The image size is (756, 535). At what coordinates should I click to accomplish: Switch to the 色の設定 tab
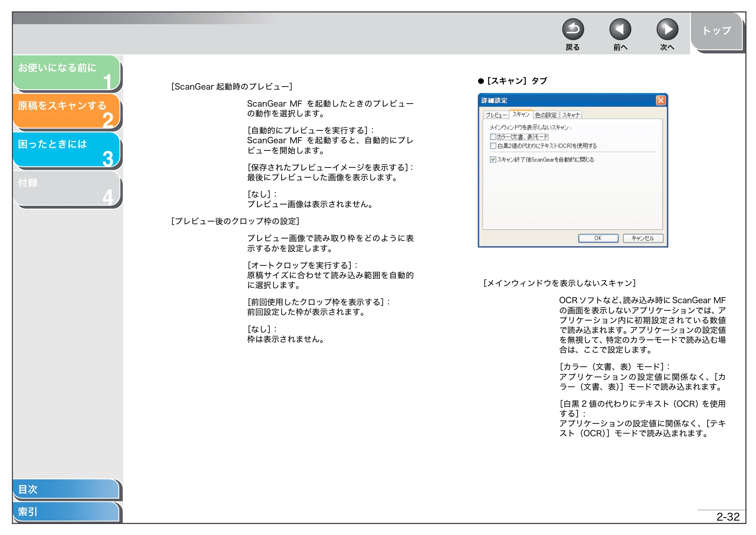pyautogui.click(x=546, y=115)
